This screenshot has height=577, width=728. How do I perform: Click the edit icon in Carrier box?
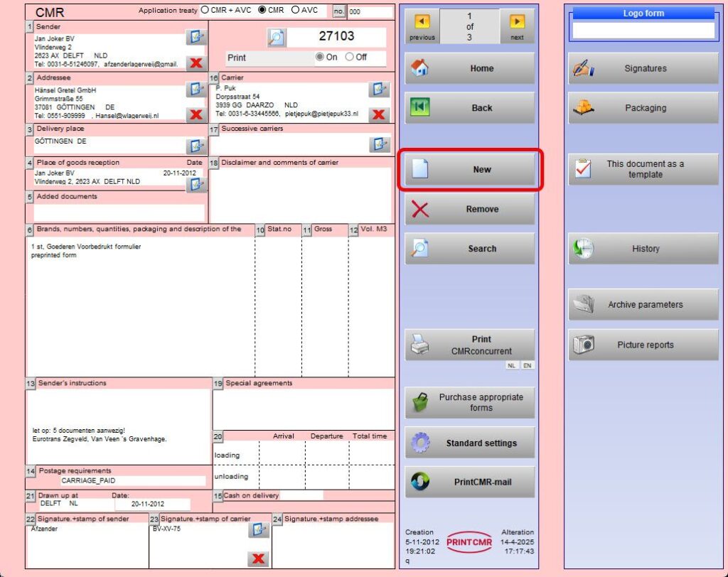pyautogui.click(x=380, y=90)
